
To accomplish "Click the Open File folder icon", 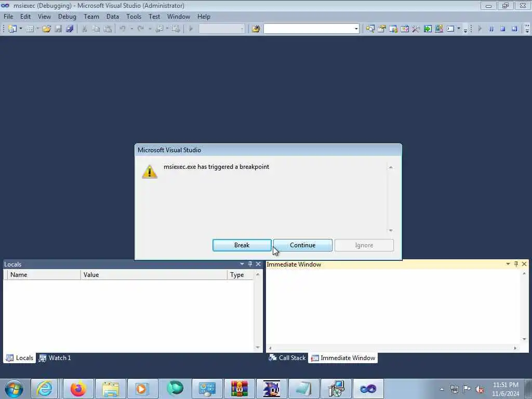I will [46, 29].
